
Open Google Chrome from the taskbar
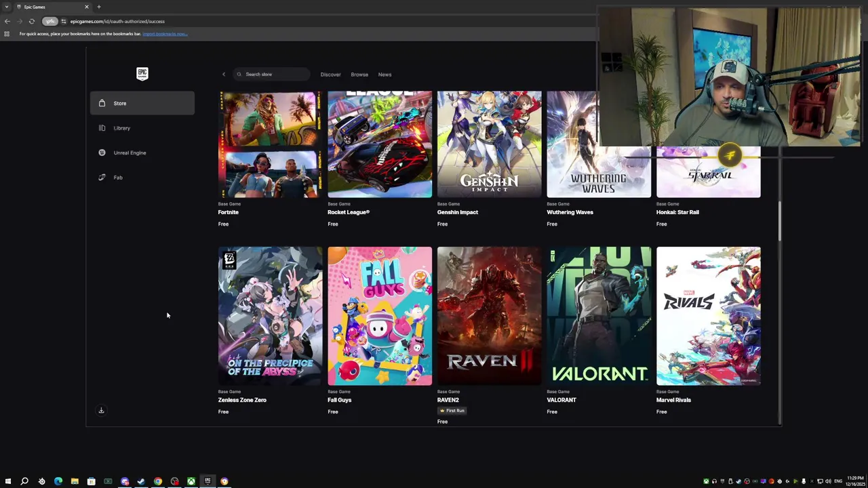click(158, 481)
